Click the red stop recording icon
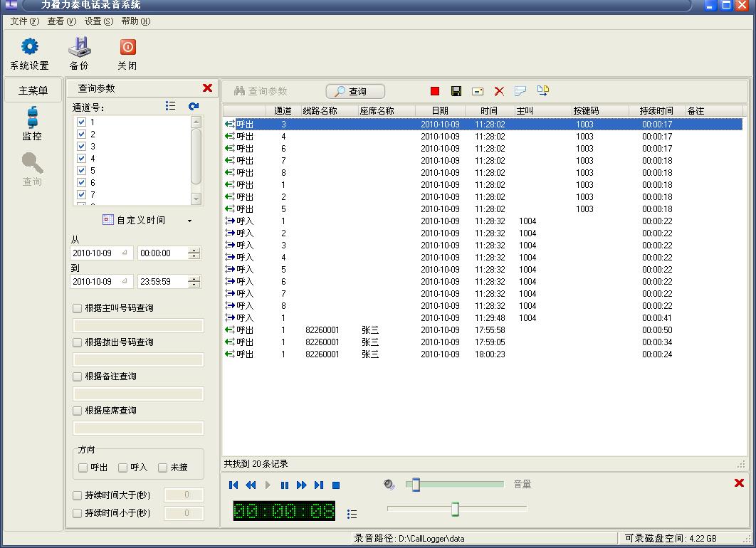The width and height of the screenshot is (756, 548). (435, 91)
